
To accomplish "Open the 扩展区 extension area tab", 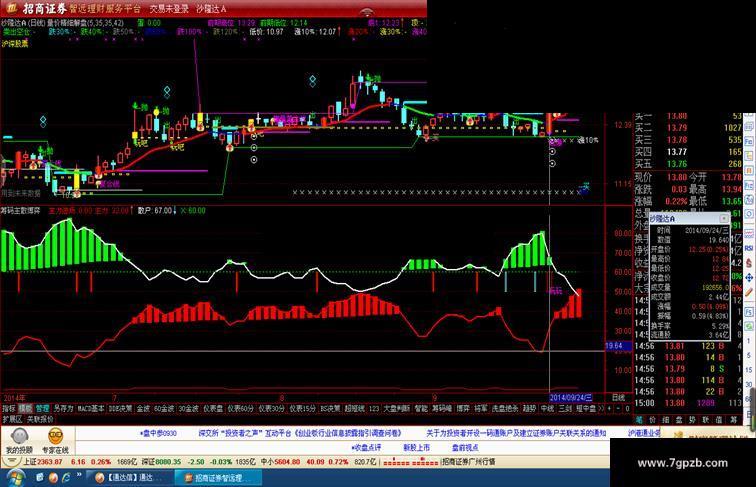I will 12,419.
